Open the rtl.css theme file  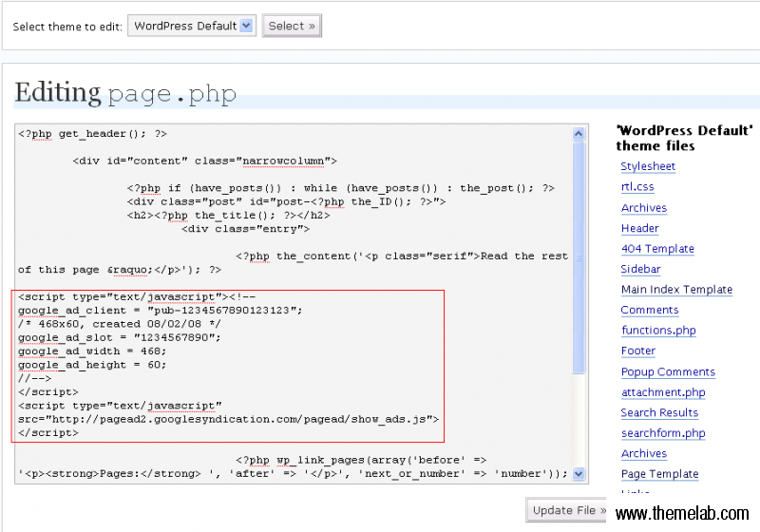(x=637, y=186)
